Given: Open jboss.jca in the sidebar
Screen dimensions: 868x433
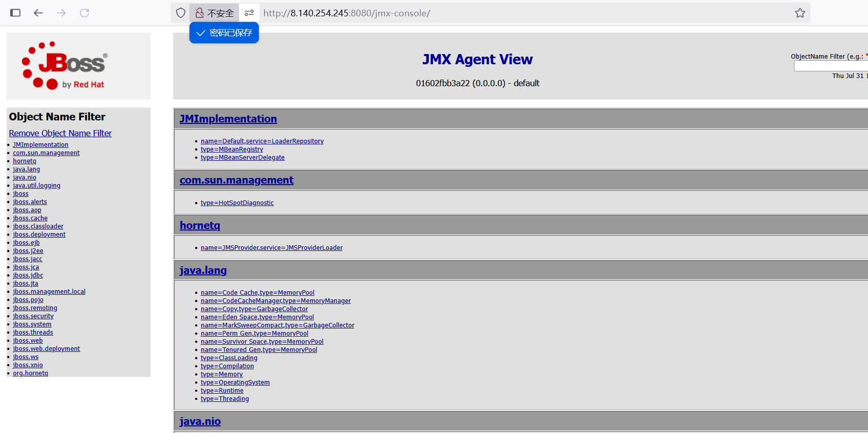Looking at the screenshot, I should [x=26, y=267].
